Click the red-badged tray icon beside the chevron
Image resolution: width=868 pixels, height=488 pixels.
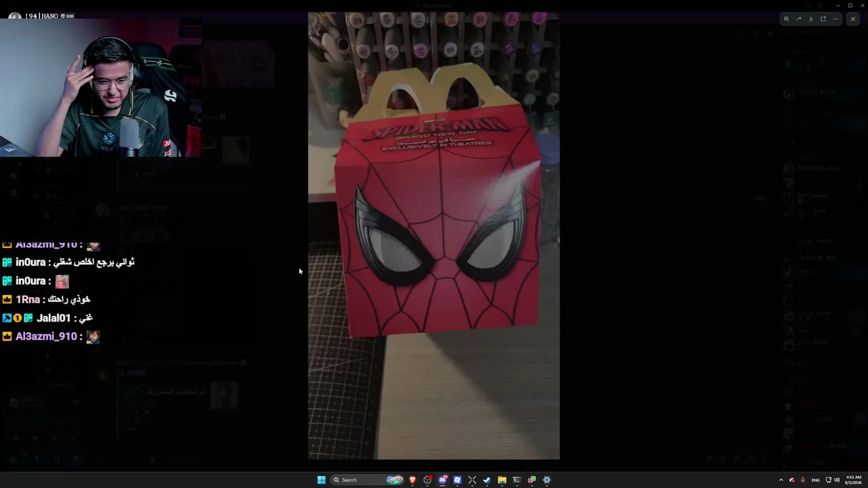pyautogui.click(x=791, y=480)
